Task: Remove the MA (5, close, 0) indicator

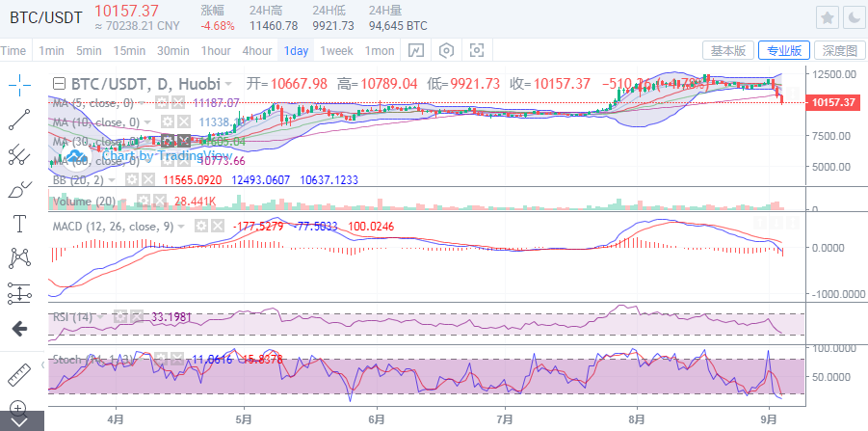Action: [x=177, y=102]
